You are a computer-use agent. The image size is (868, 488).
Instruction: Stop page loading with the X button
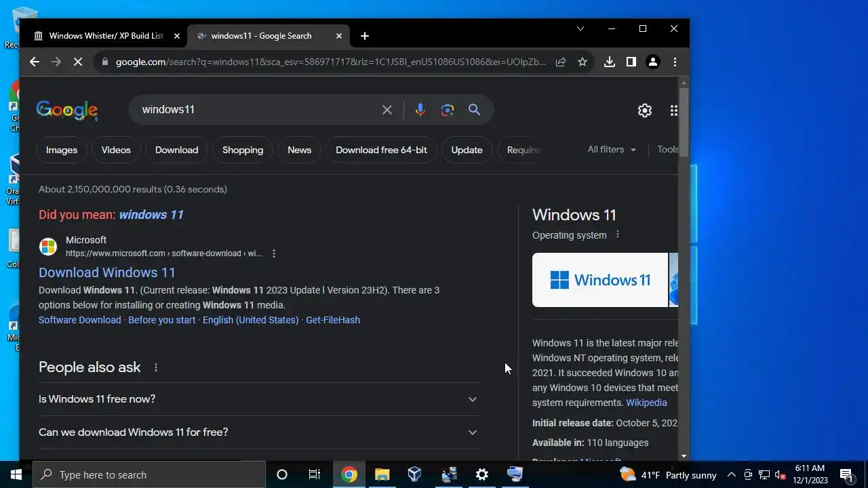tap(78, 62)
